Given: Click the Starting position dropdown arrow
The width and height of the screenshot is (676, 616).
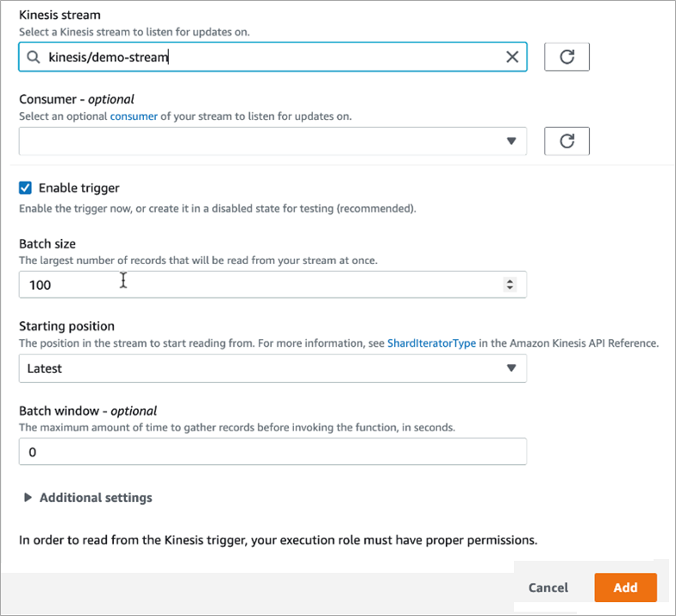Looking at the screenshot, I should click(511, 368).
